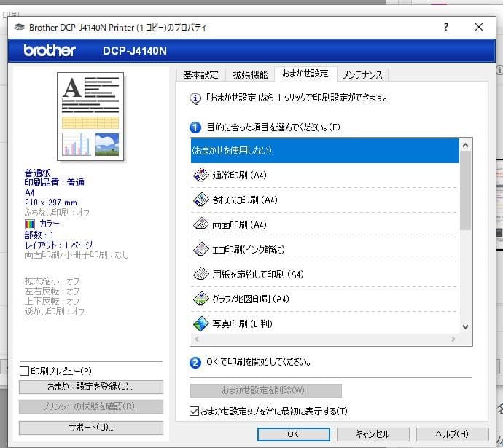This screenshot has height=448, width=503.
Task: Switch to the 拡張機能 tab
Action: click(250, 75)
